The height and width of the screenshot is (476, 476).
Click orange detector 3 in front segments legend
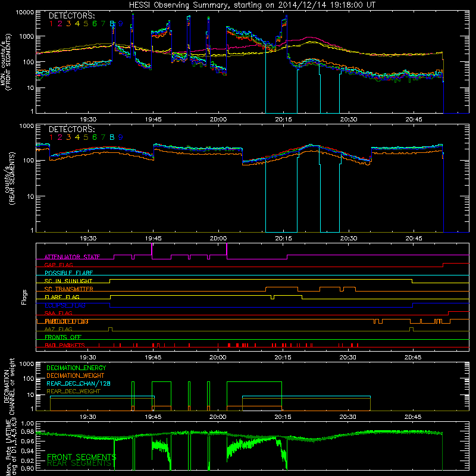tap(68, 24)
